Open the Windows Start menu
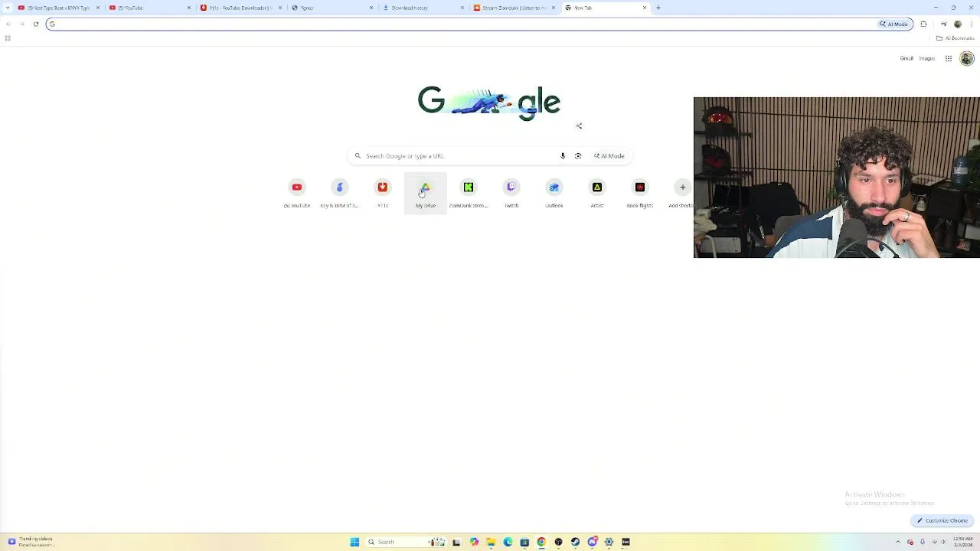Image resolution: width=980 pixels, height=551 pixels. click(354, 542)
